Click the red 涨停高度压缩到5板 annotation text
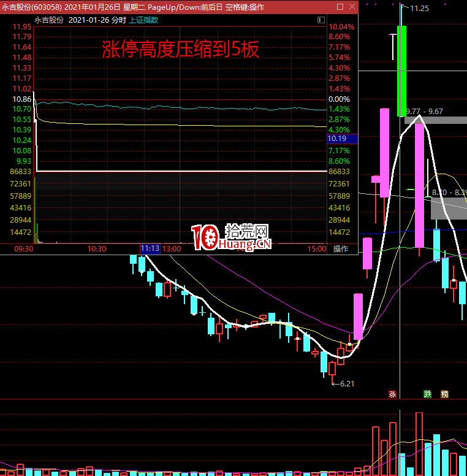467x476 pixels. [x=180, y=49]
